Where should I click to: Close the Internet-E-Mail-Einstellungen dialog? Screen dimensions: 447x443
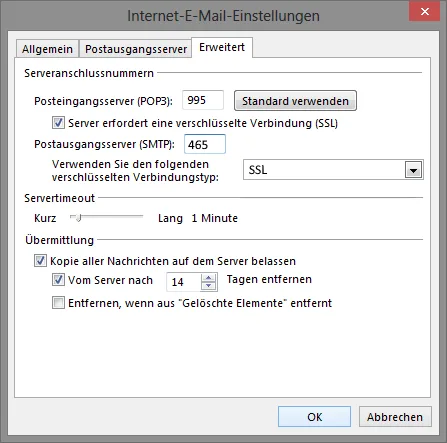point(424,12)
